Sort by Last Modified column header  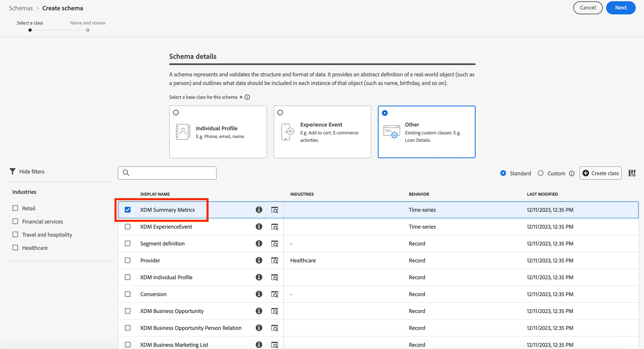click(x=542, y=194)
